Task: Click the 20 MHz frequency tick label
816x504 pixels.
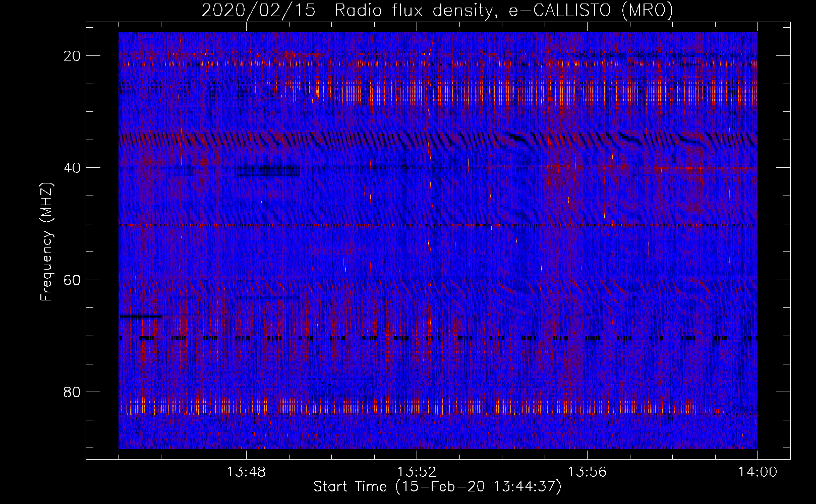Action: [x=73, y=56]
